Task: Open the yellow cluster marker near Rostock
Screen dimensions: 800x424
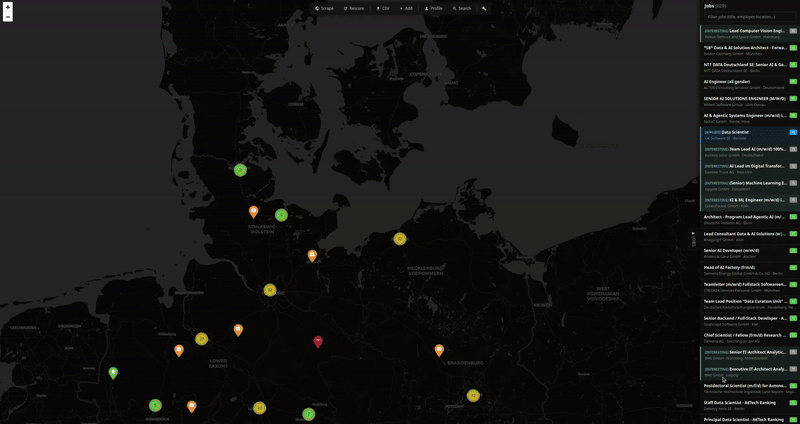Action: (400, 239)
